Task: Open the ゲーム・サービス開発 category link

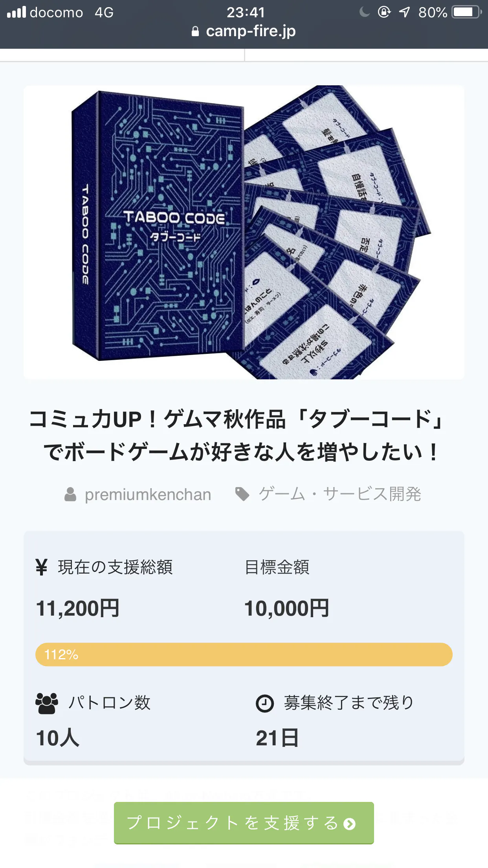Action: tap(339, 494)
